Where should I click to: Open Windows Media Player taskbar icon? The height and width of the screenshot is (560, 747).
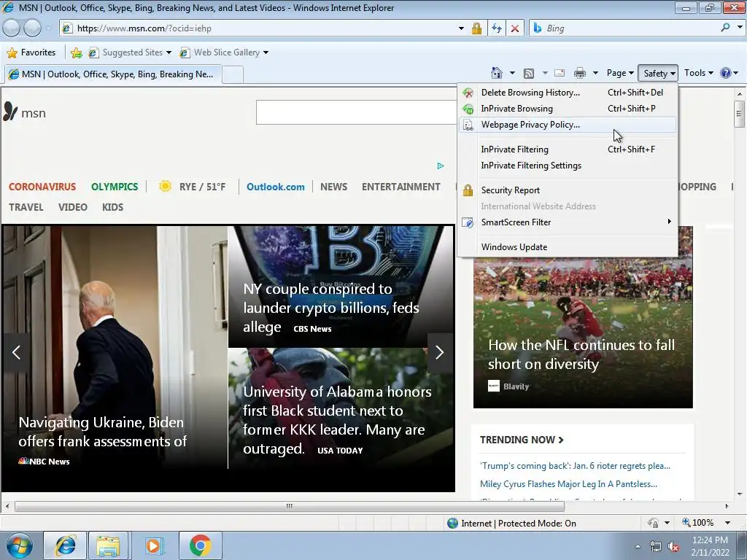point(153,545)
